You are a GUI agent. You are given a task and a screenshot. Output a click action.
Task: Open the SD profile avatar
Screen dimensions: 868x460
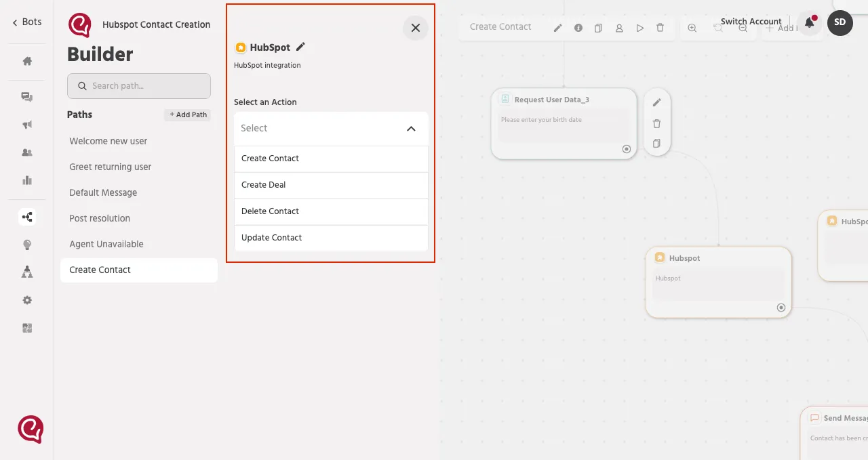(840, 22)
